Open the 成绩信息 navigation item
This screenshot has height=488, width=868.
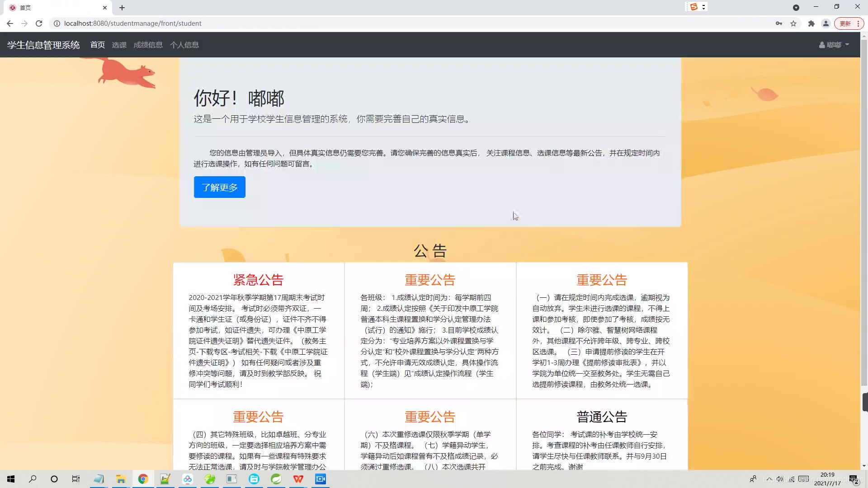(148, 44)
